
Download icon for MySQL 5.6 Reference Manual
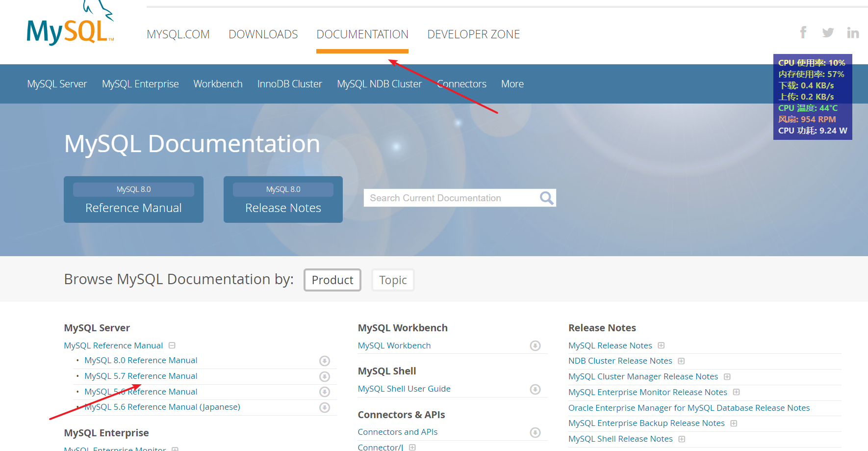pyautogui.click(x=325, y=392)
